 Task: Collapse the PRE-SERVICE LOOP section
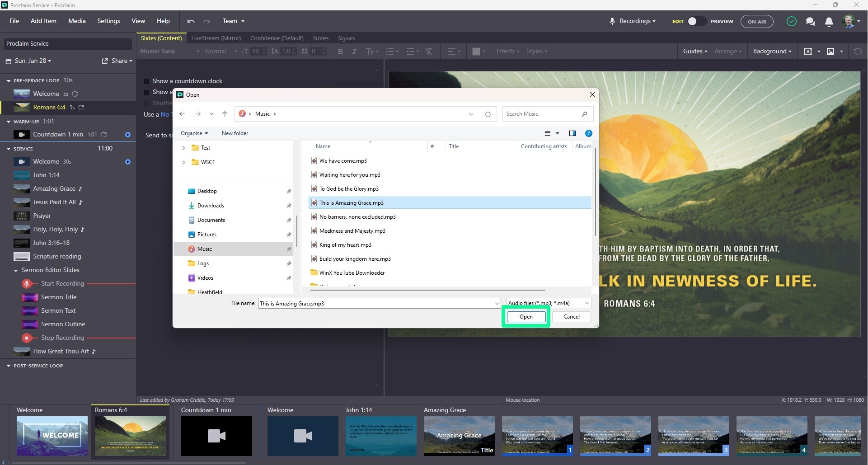[8, 80]
